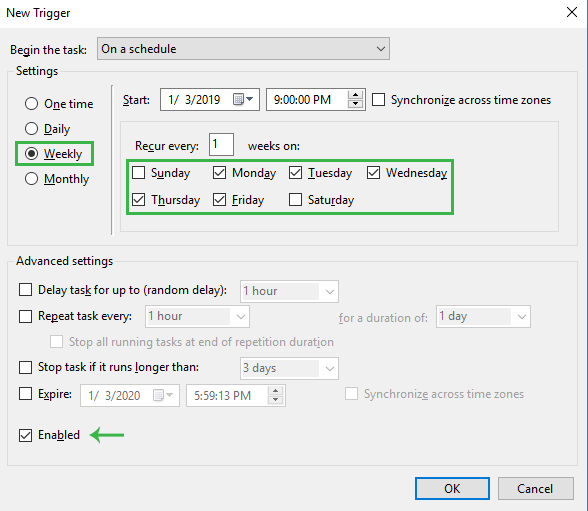Select the Daily radio button

[32, 129]
